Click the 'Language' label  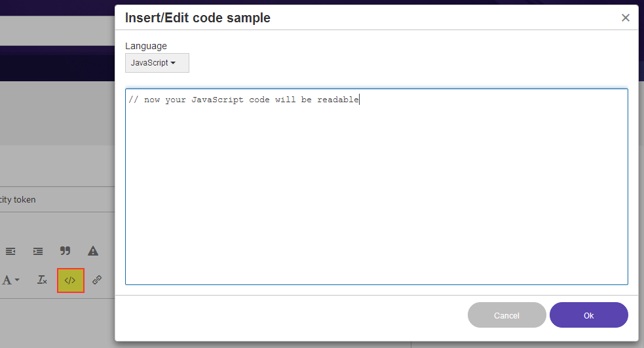pyautogui.click(x=146, y=46)
